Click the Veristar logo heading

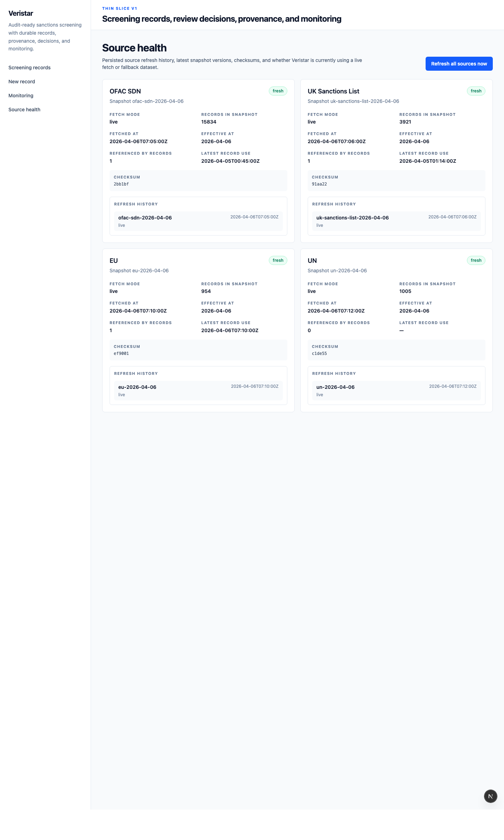21,13
